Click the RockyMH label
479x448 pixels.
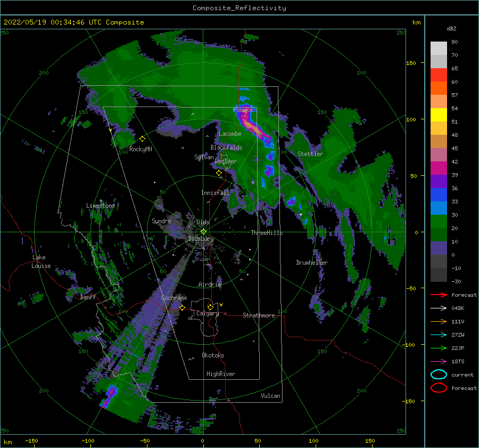tap(141, 149)
